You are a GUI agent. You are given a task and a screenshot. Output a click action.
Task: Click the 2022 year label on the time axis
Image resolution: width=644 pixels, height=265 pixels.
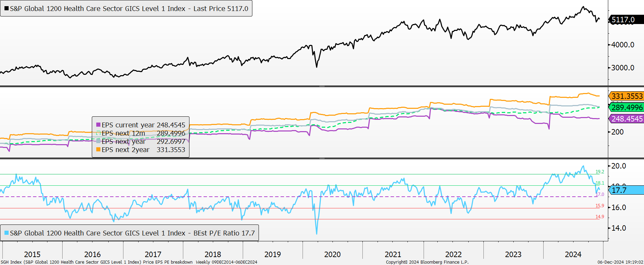(454, 254)
